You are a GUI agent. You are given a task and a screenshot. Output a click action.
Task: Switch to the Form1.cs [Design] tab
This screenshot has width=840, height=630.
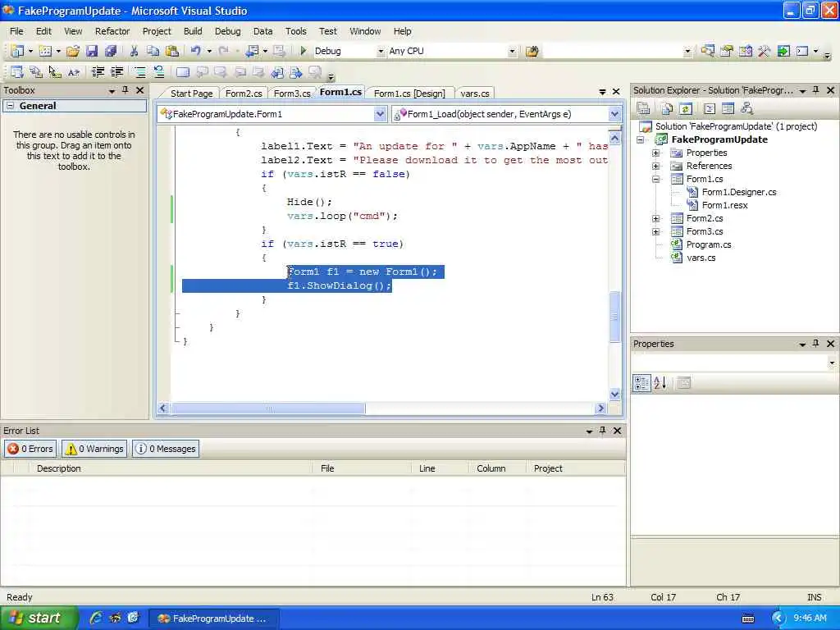409,94
